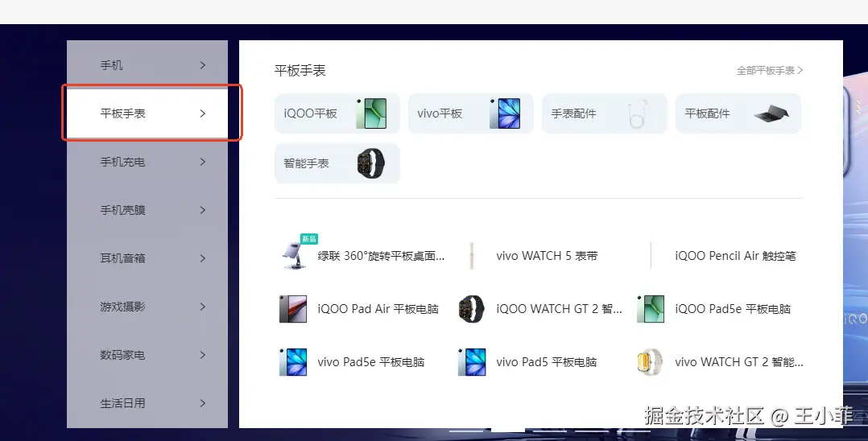Viewport: 868px width, 441px height.
Task: Click iQOO Pencil Air stylus thumbnail
Action: point(651,256)
